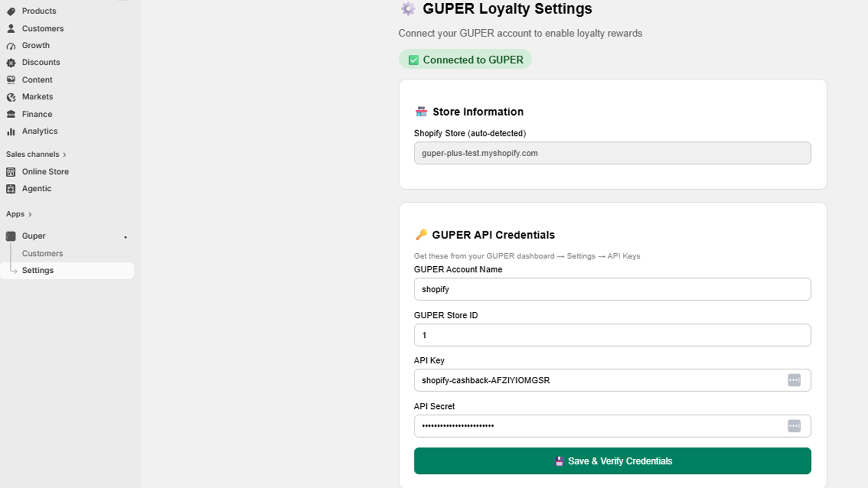The image size is (868, 488).
Task: Click into the API Key field
Action: pyautogui.click(x=612, y=380)
